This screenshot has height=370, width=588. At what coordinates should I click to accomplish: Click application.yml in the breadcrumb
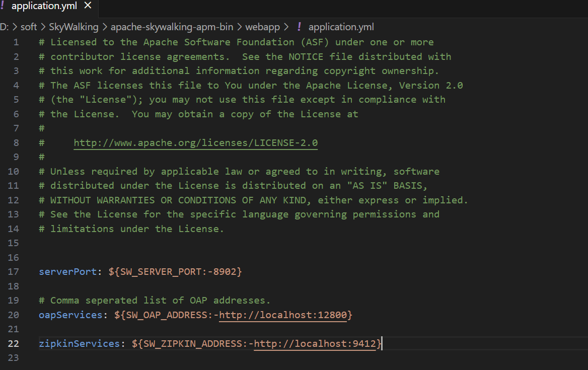(x=341, y=27)
